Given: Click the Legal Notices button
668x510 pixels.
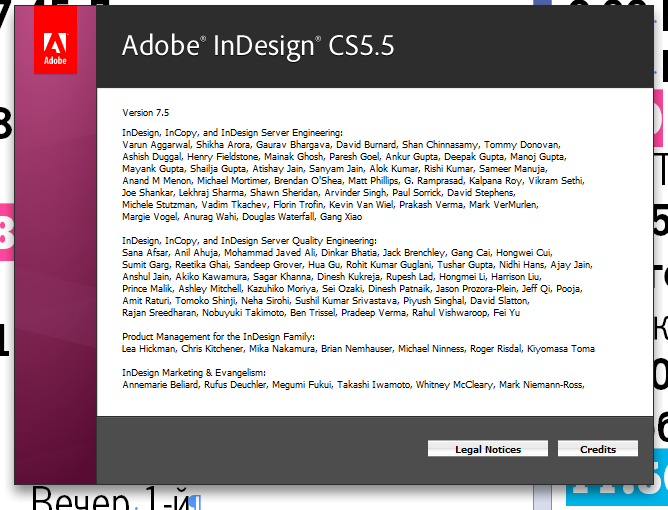Looking at the screenshot, I should pos(488,449).
